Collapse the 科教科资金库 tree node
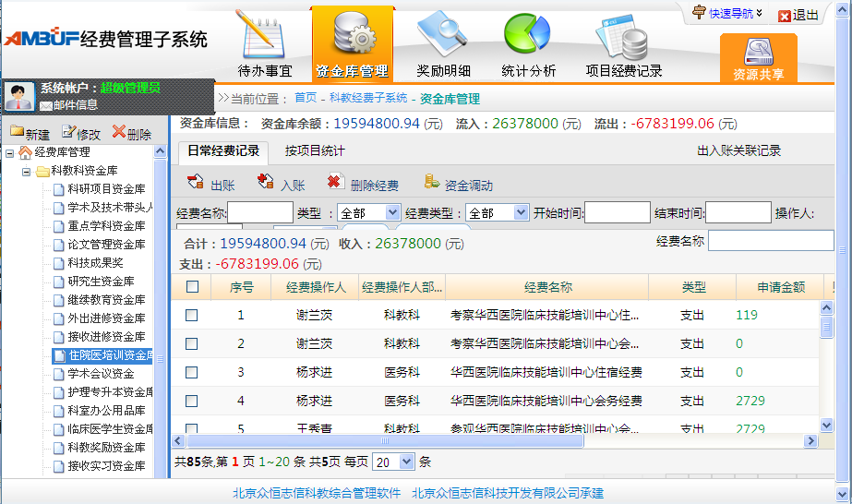 pyautogui.click(x=26, y=171)
